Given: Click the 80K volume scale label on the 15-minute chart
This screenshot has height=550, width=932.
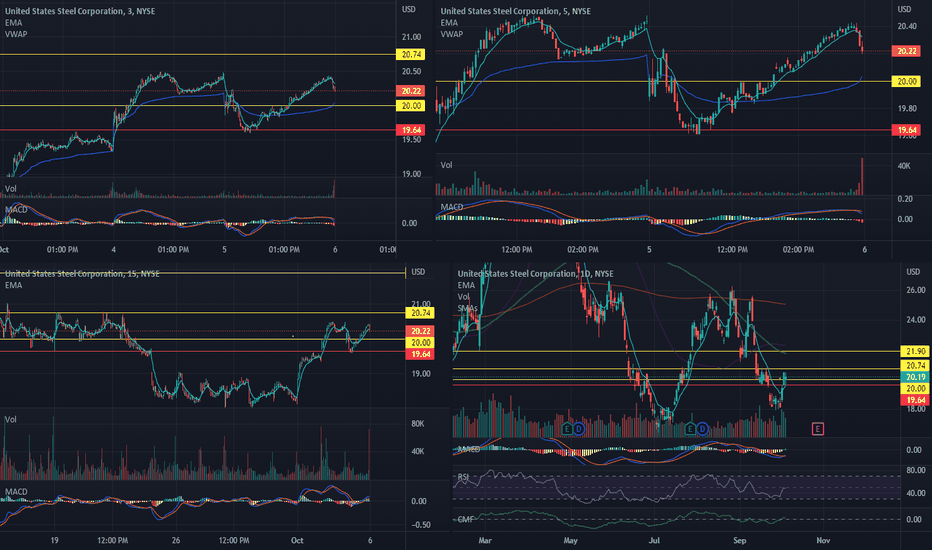Looking at the screenshot, I should tap(417, 423).
